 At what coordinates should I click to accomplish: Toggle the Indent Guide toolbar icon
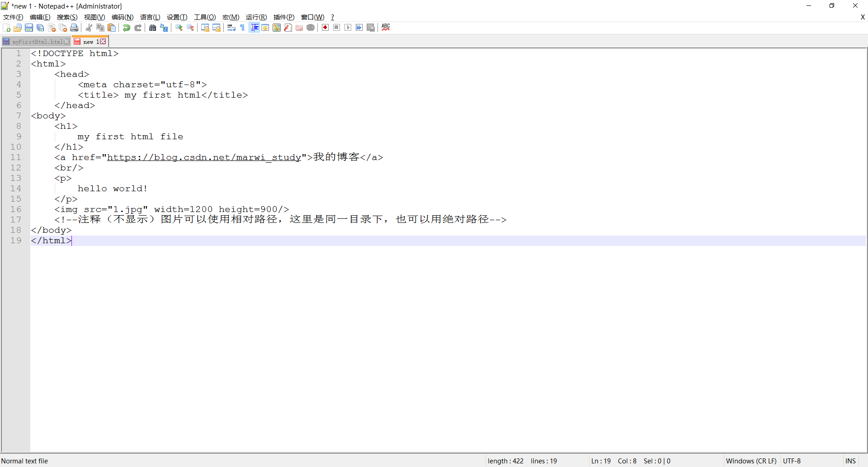tap(255, 28)
